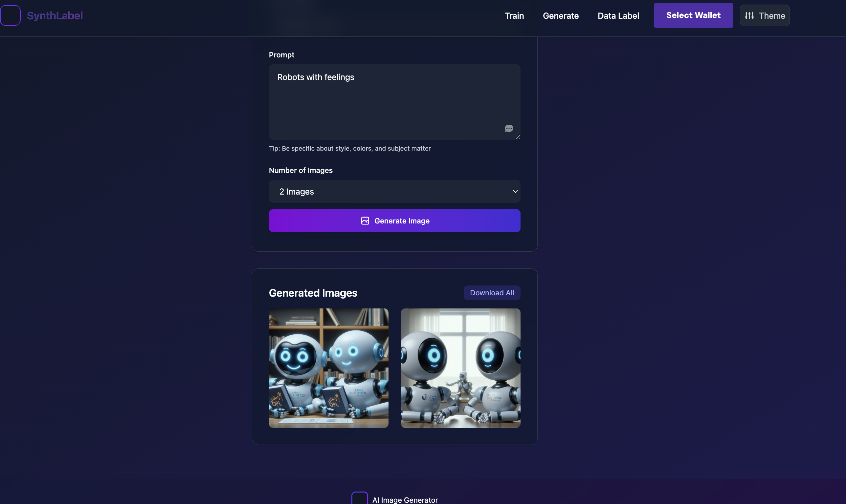Open the robots reading books image
Screen dimensions: 846x504
click(x=328, y=368)
